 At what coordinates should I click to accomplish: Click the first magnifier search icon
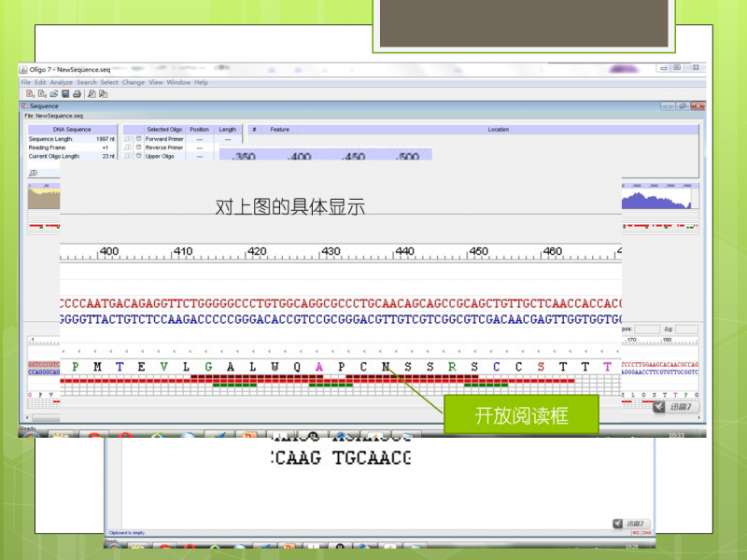tap(92, 94)
